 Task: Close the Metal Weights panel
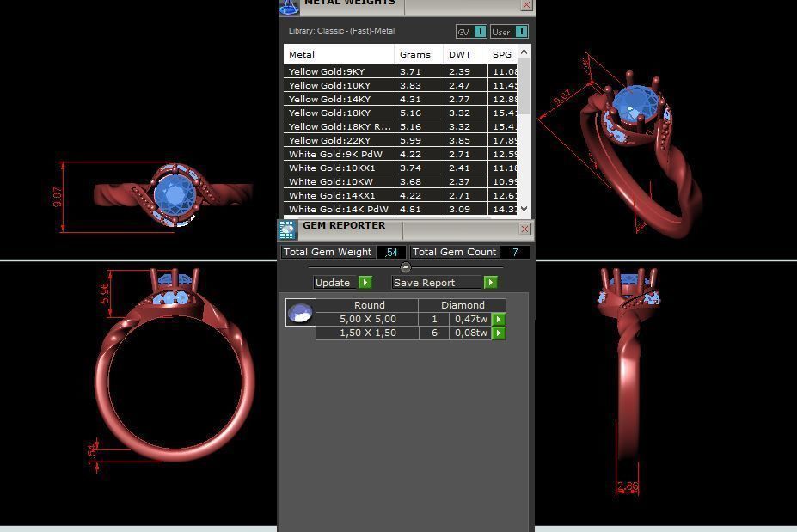click(526, 5)
